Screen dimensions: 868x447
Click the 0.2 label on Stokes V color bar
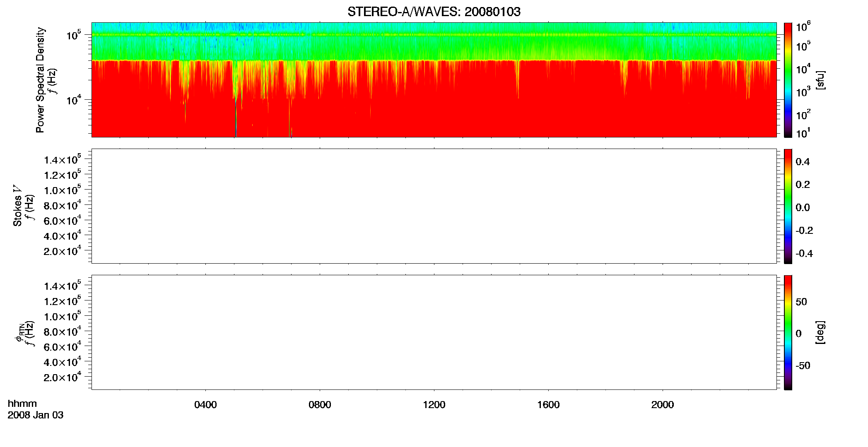(803, 185)
